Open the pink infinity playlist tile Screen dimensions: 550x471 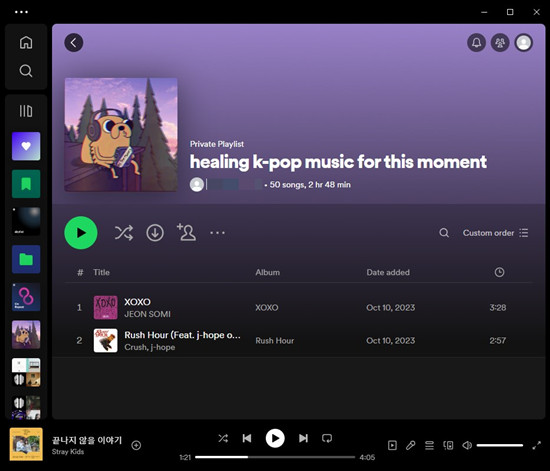26,297
